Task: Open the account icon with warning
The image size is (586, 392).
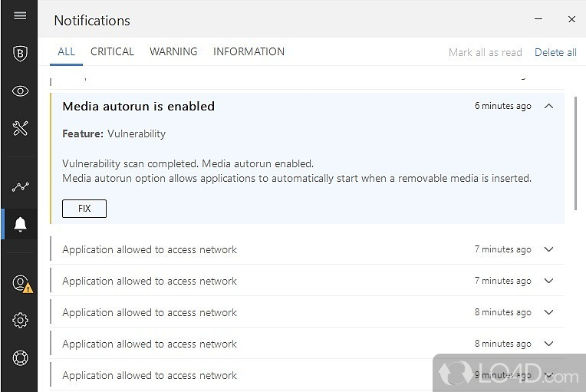Action: pyautogui.click(x=21, y=283)
